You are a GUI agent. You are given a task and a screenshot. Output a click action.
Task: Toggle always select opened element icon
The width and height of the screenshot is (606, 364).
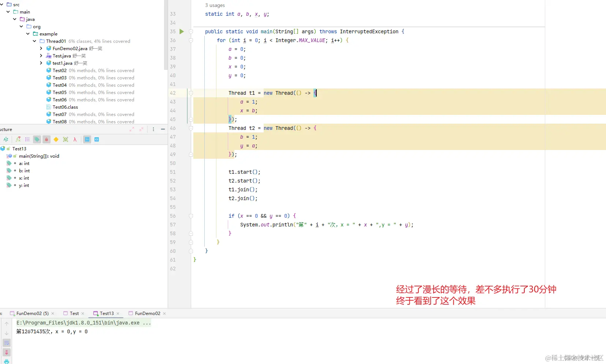point(87,139)
